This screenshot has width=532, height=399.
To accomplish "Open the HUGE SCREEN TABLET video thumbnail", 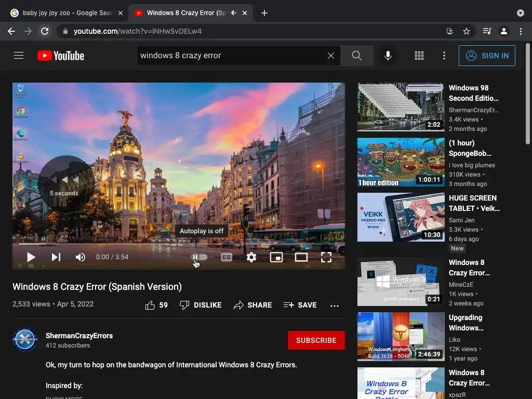I will point(401,217).
